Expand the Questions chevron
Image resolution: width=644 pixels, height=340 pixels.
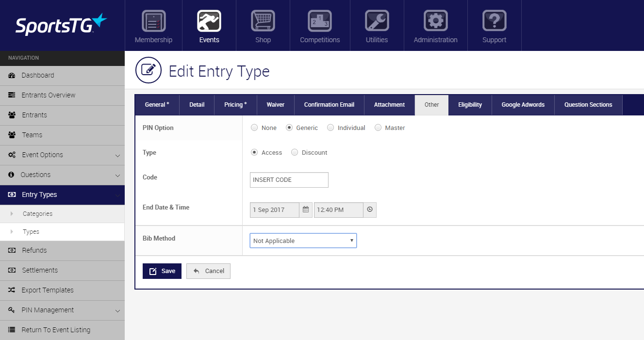point(117,176)
